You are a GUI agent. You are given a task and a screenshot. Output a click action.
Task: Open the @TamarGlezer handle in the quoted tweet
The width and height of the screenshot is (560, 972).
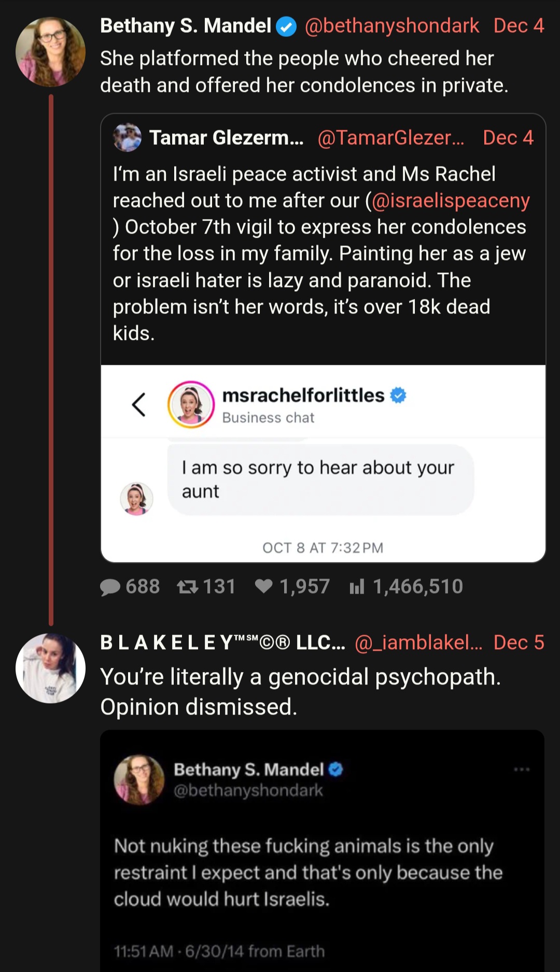[x=390, y=138]
